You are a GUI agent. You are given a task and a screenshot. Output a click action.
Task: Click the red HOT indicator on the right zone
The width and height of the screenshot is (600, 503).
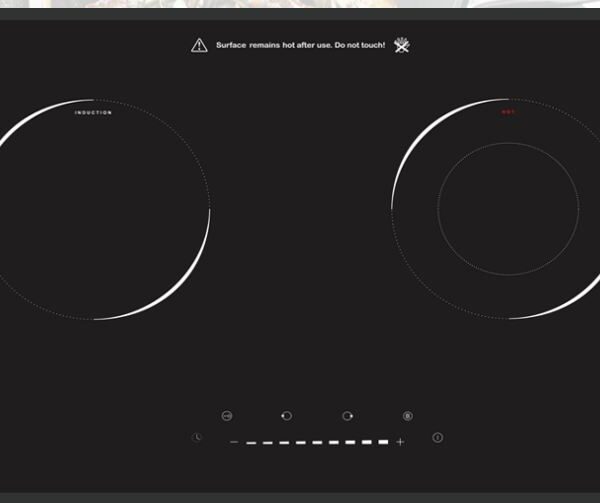508,112
